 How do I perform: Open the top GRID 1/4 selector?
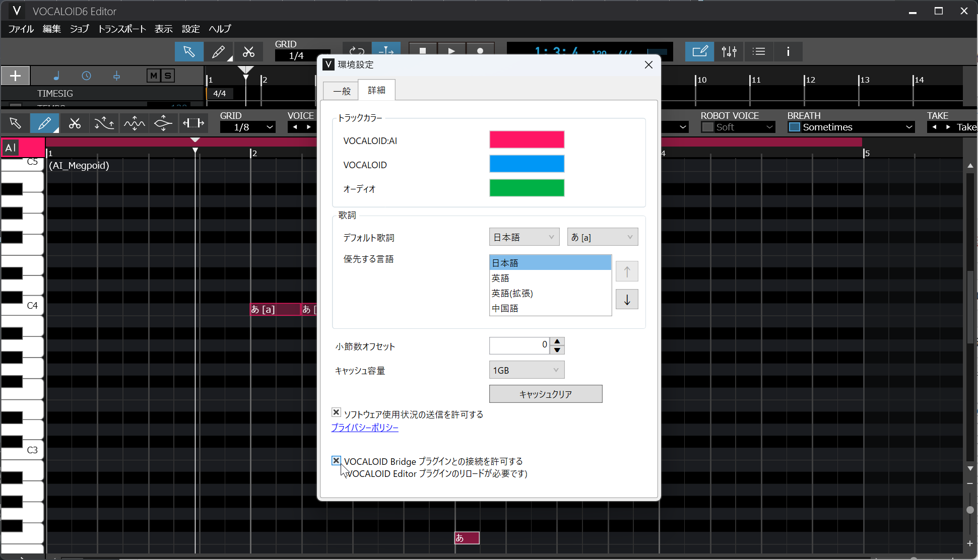[302, 56]
